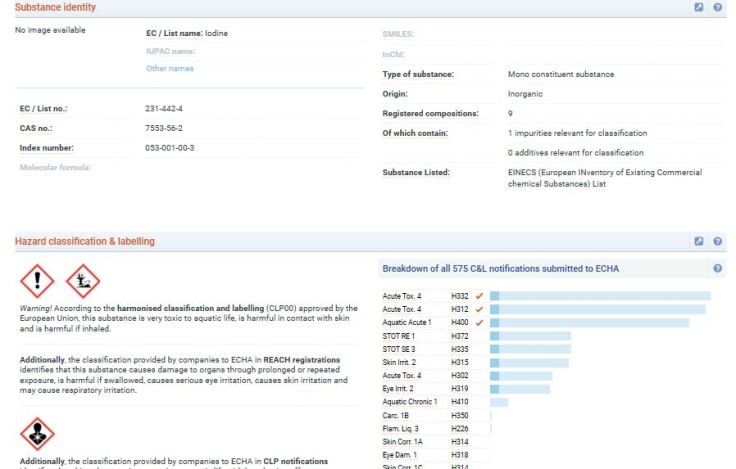Click the red checkmark beside H312
Viewport: 736px width, 469px height.
479,309
